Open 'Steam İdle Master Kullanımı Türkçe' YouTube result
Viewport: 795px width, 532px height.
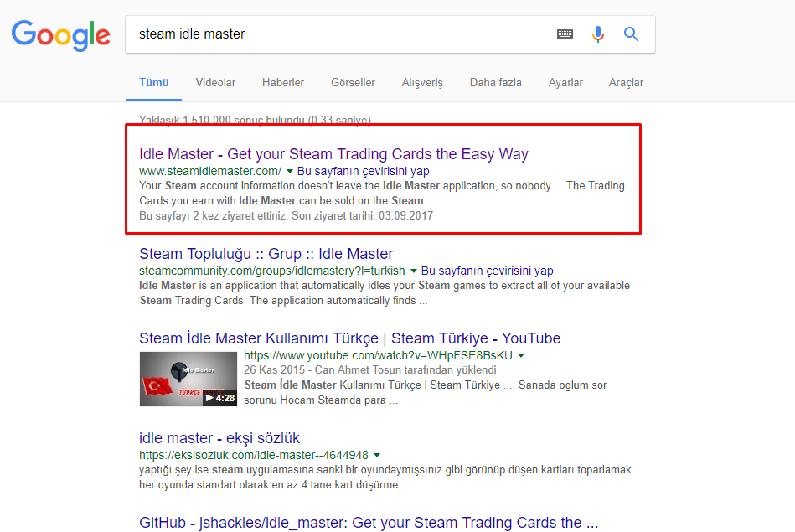coord(350,338)
